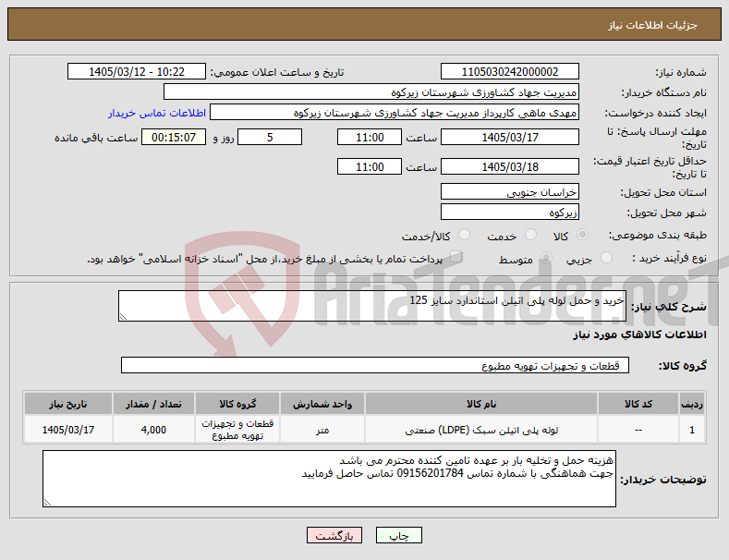
Task: Click the buyer organization name field
Action: click(x=371, y=92)
